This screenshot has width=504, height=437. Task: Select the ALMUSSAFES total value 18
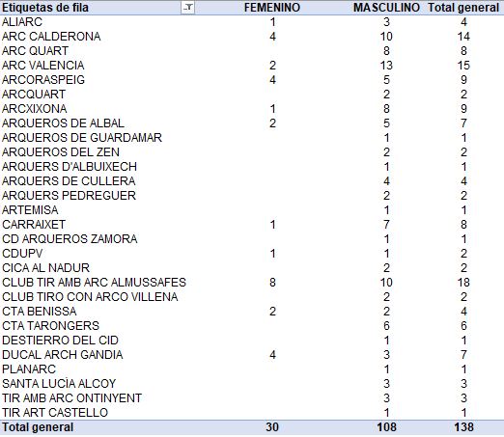click(463, 283)
